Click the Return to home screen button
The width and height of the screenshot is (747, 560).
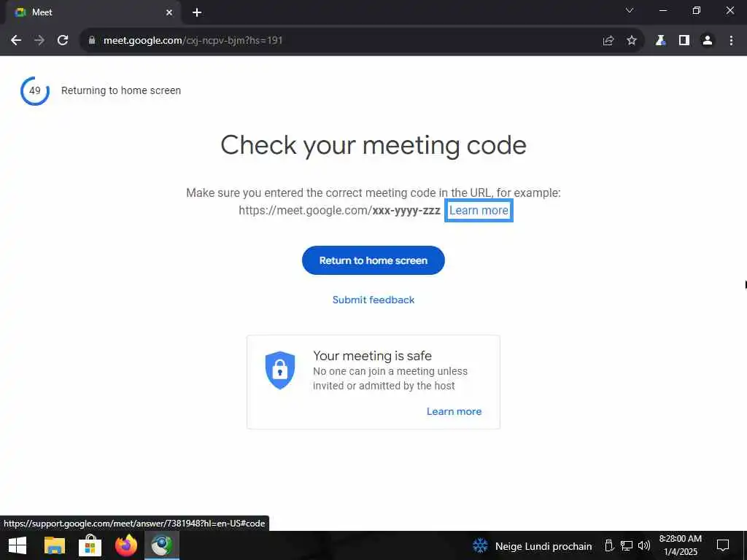coord(373,260)
